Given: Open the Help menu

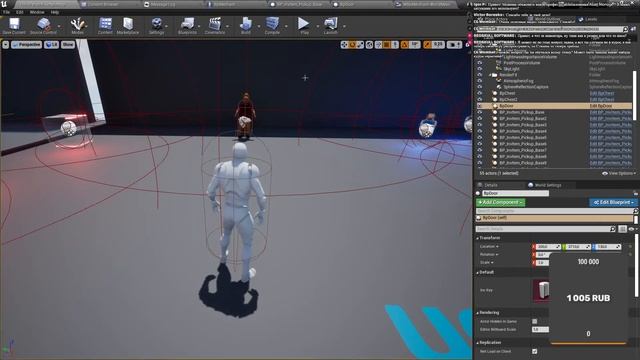Looking at the screenshot, I should pos(55,12).
